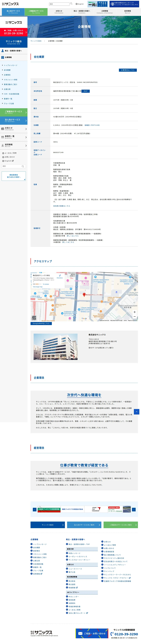
Task: Click the 16 reviews link on the map
Action: pos(46,284)
